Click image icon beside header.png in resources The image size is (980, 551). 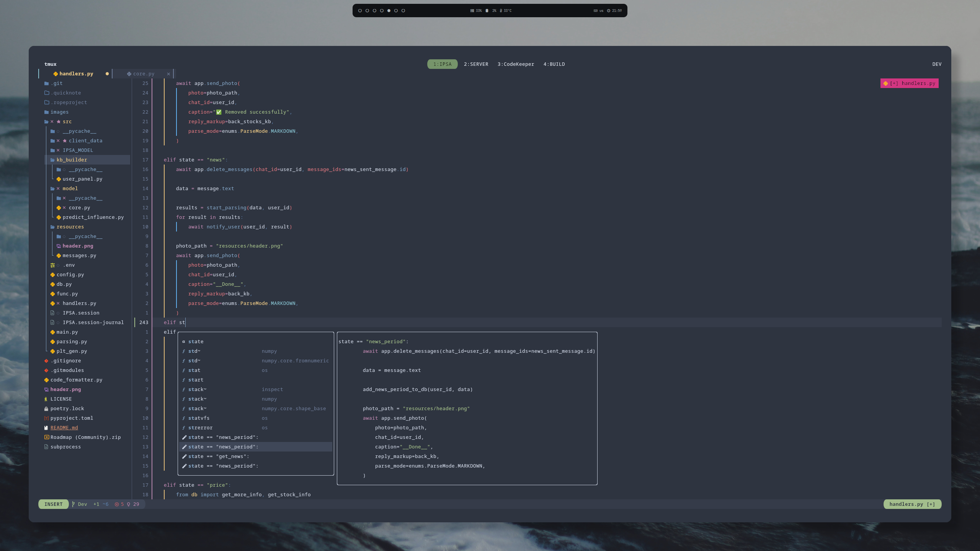[59, 246]
